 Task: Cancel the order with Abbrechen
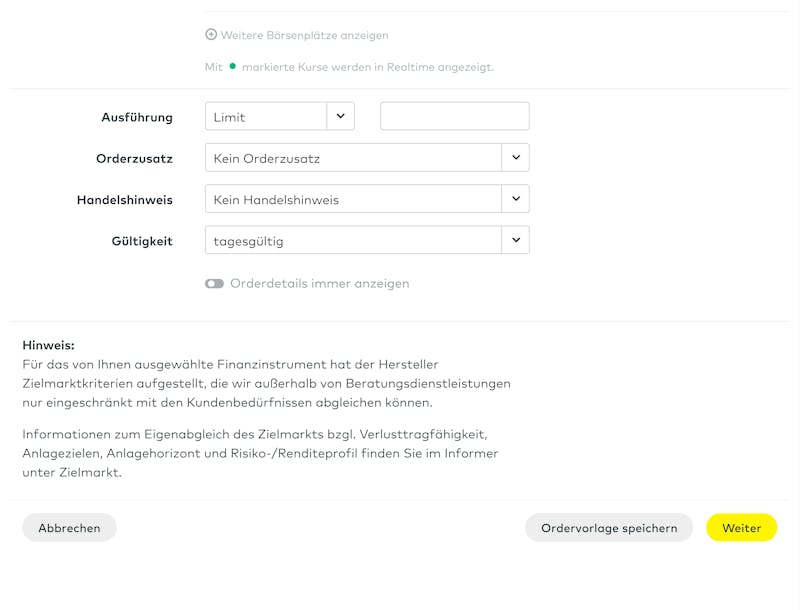pos(69,528)
